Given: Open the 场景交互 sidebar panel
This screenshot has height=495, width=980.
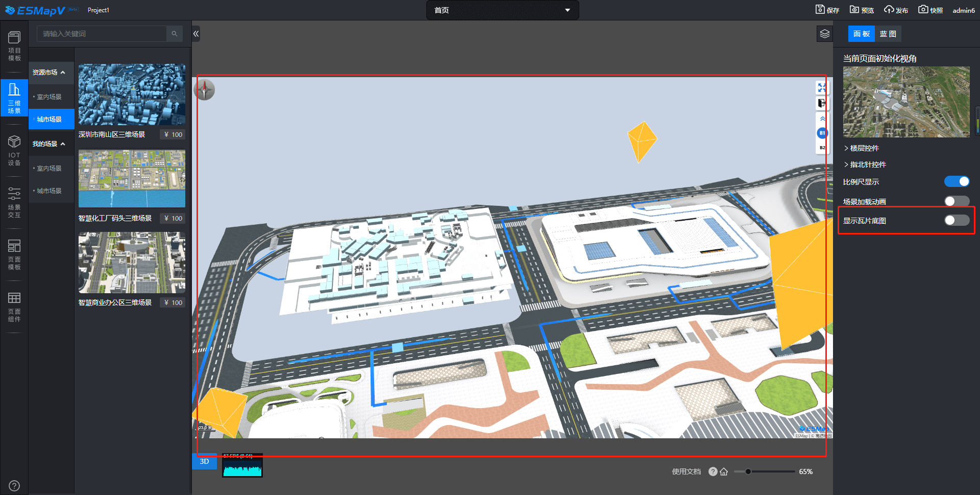Looking at the screenshot, I should pos(14,202).
